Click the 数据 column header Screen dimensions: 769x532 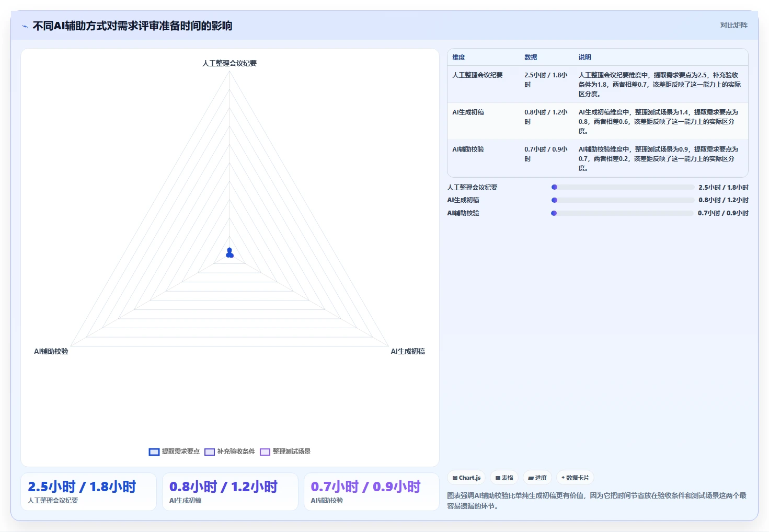click(531, 57)
